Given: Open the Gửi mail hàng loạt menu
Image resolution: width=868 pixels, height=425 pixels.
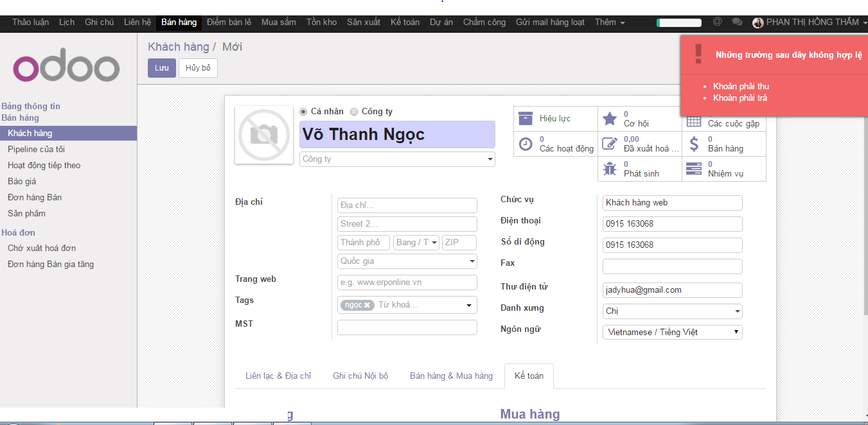Looking at the screenshot, I should (x=550, y=22).
